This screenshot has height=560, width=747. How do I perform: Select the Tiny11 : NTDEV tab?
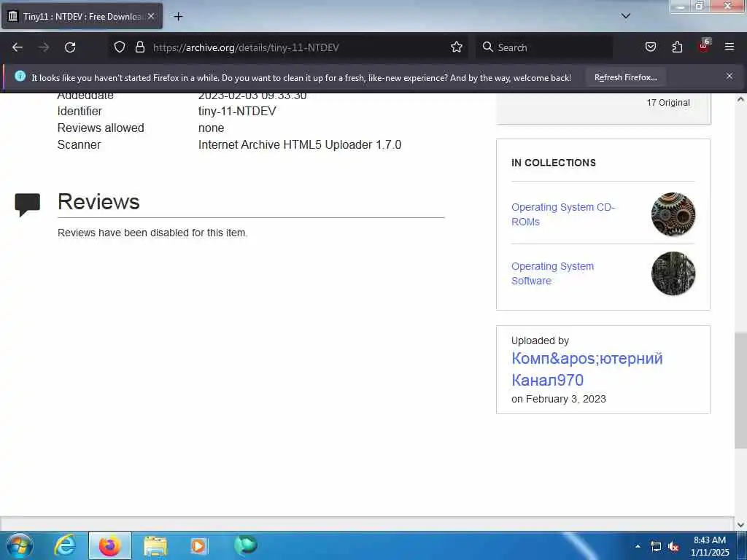82,16
